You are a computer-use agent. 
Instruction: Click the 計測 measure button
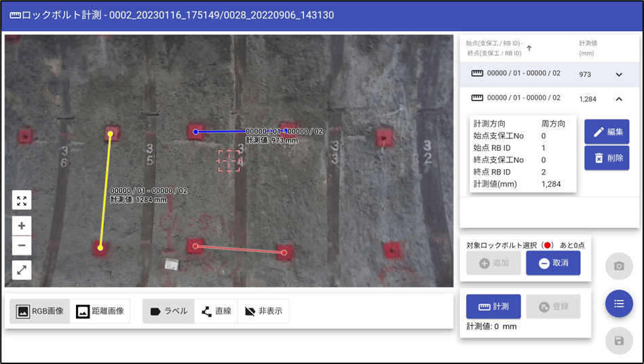pyautogui.click(x=493, y=306)
